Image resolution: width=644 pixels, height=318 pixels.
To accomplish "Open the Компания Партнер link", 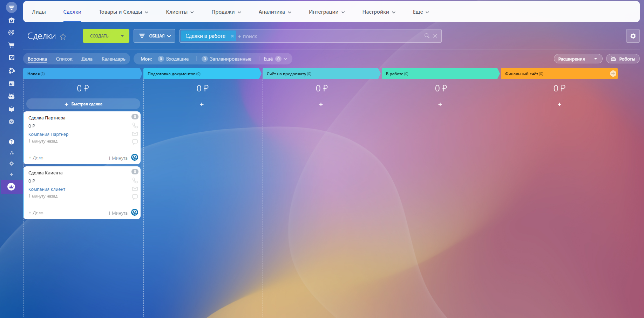I will [48, 134].
